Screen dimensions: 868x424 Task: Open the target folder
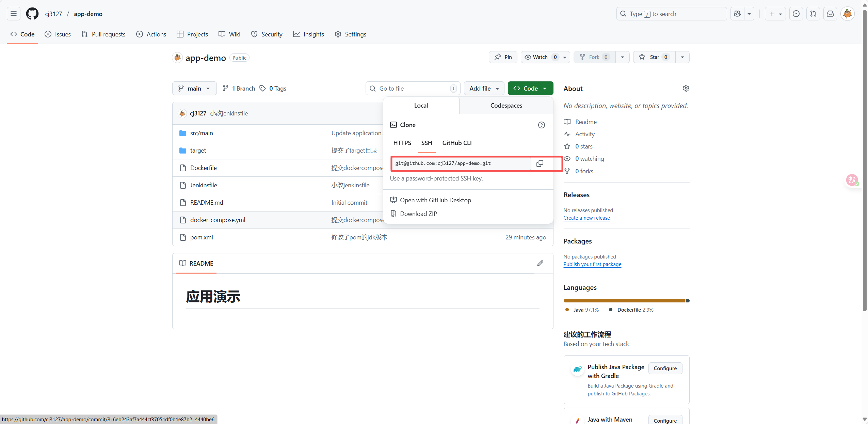(198, 151)
